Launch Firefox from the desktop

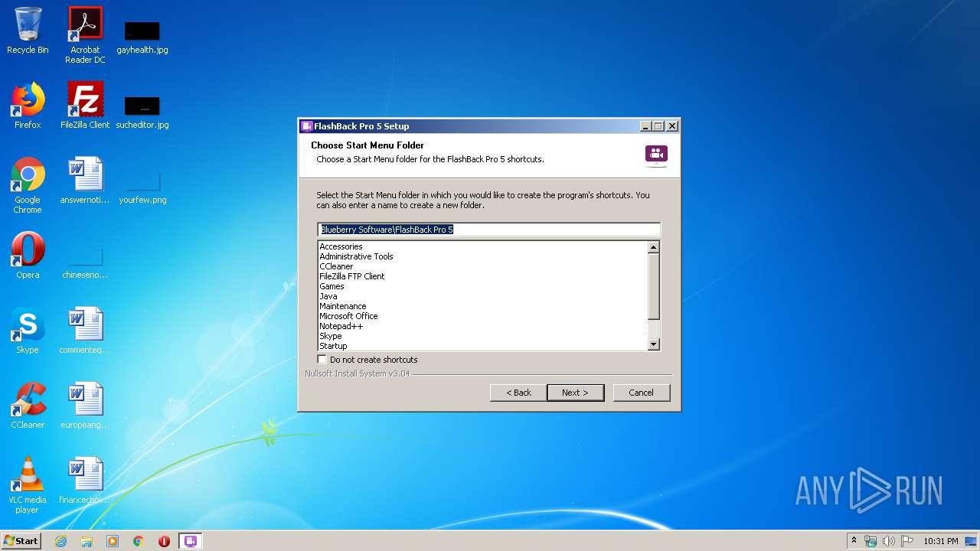coord(28,106)
